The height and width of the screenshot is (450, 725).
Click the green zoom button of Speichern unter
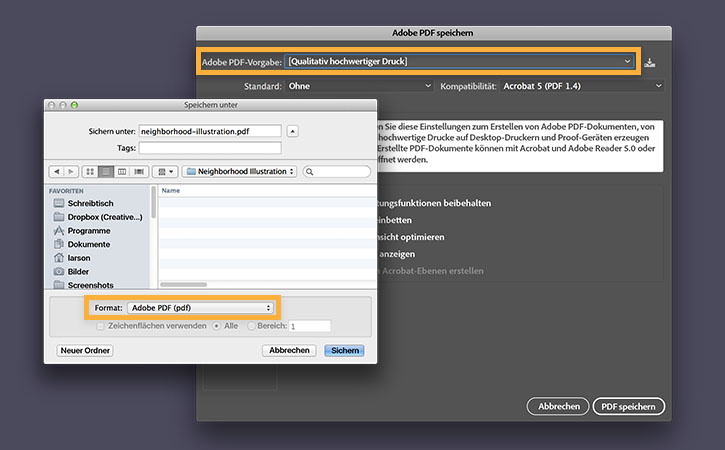click(74, 105)
